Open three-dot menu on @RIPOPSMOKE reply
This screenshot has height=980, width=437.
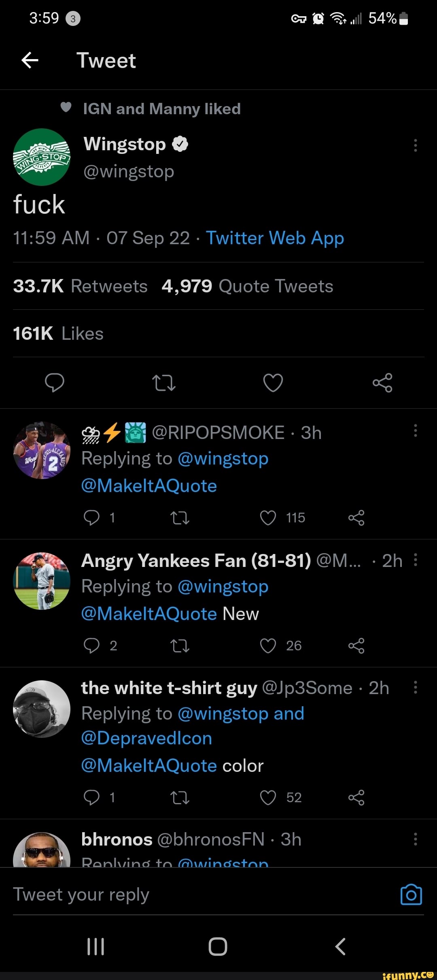pyautogui.click(x=415, y=430)
